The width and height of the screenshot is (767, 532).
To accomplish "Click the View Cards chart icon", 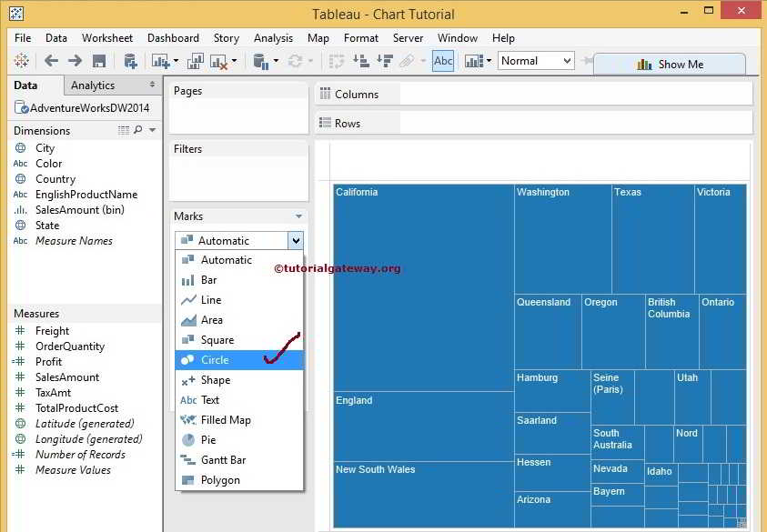I will tap(473, 61).
